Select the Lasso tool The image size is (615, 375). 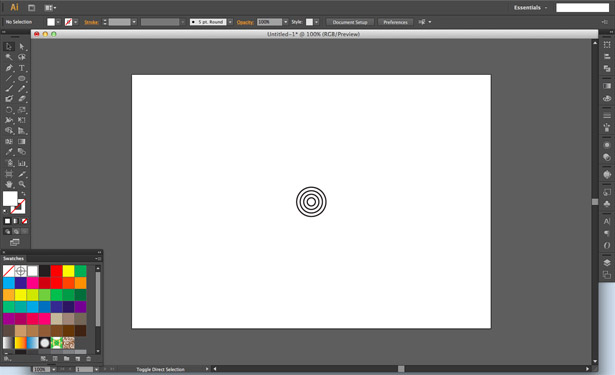click(22, 57)
